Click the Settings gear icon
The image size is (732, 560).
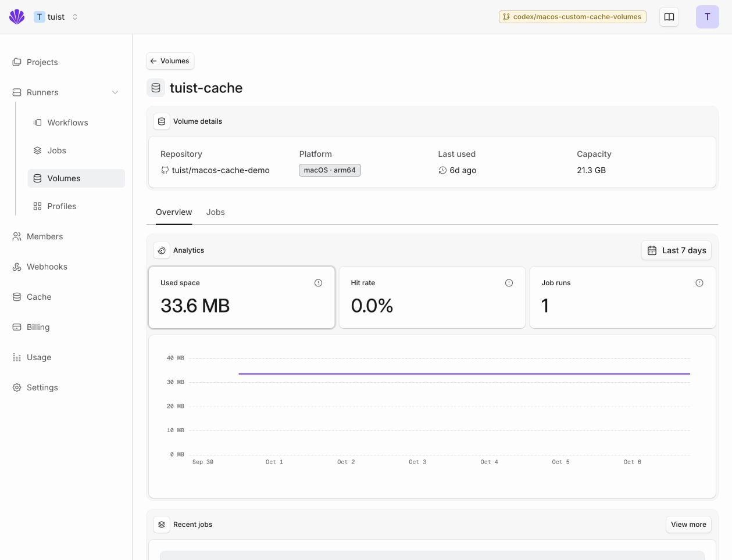[17, 387]
